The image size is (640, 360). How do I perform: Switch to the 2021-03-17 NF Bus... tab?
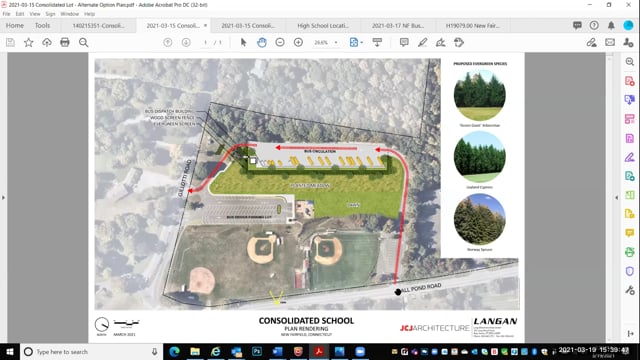398,26
